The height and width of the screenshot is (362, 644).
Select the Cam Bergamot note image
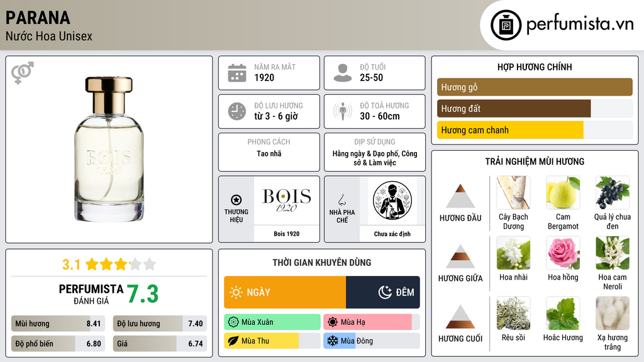tap(563, 192)
